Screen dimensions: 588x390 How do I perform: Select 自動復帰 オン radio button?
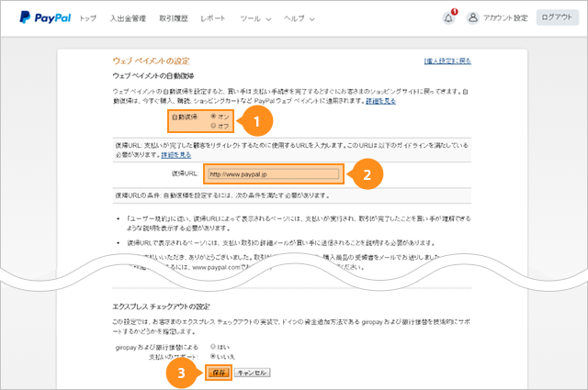[x=213, y=117]
